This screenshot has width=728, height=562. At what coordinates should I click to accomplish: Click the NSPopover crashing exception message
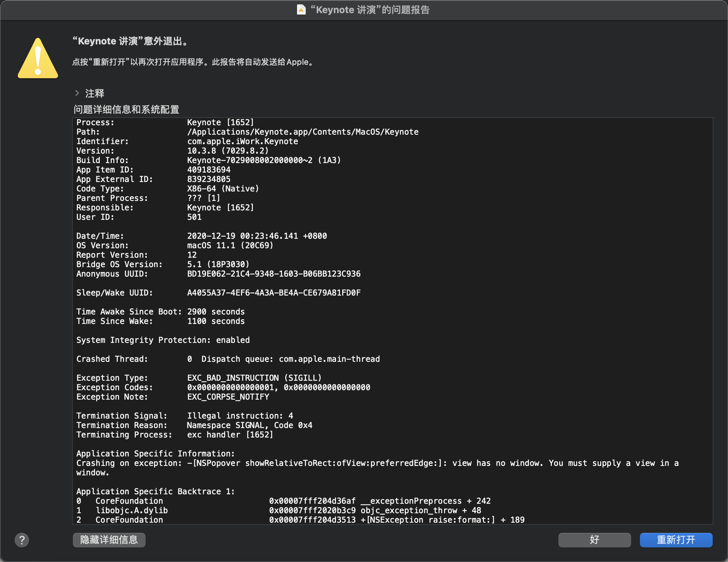[x=377, y=463]
